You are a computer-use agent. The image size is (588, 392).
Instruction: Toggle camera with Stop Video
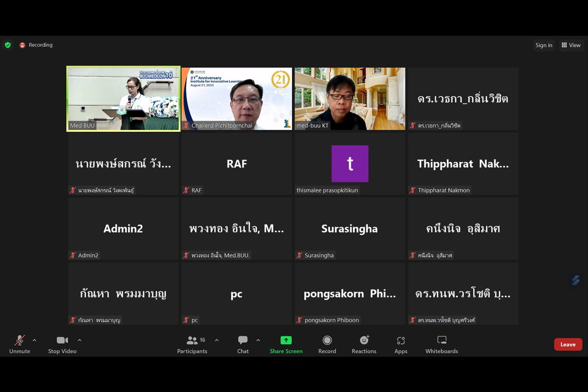point(62,344)
